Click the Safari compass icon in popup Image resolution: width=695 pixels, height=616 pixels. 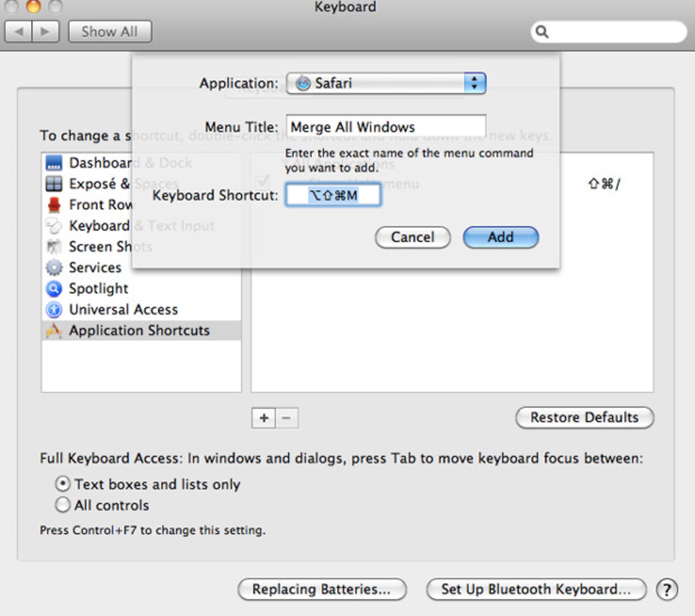pyautogui.click(x=303, y=83)
